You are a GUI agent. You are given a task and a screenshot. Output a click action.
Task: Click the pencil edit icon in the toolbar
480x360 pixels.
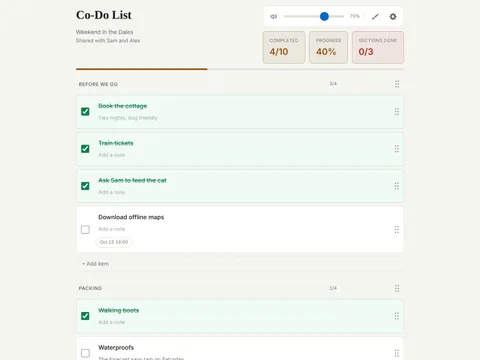point(375,16)
